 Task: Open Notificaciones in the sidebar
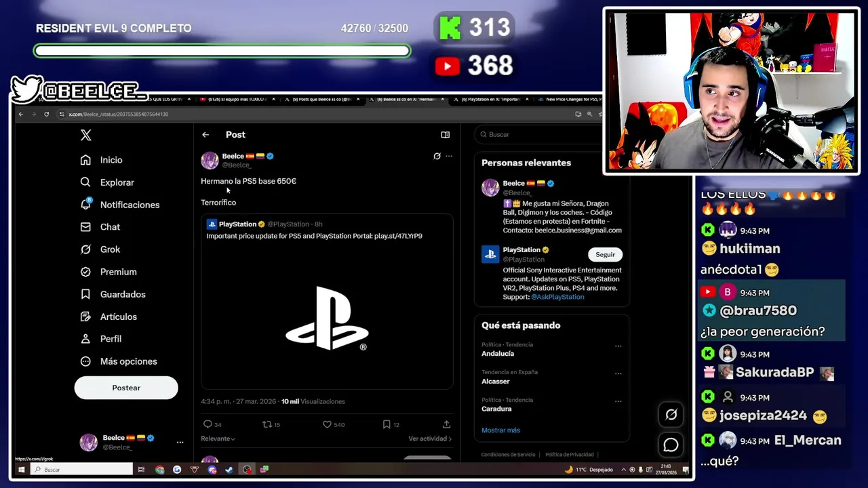[120, 205]
